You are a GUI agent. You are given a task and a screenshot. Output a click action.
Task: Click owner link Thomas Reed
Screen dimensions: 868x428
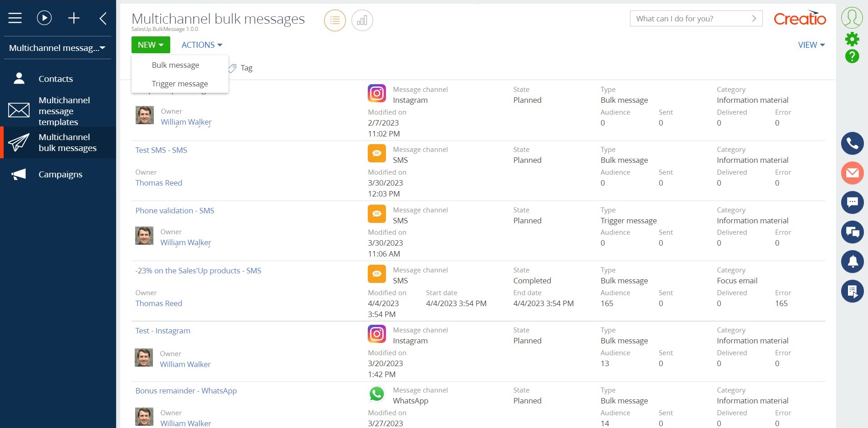(158, 183)
